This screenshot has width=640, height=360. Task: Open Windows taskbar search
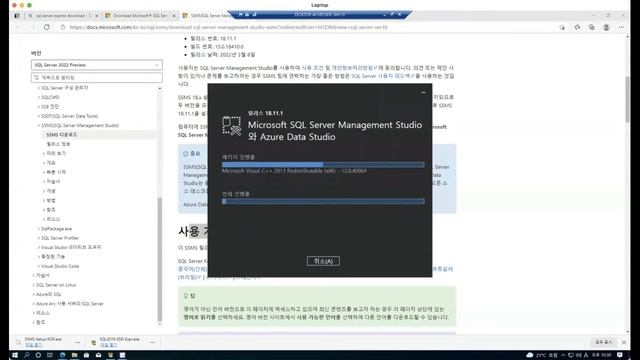click(x=27, y=355)
